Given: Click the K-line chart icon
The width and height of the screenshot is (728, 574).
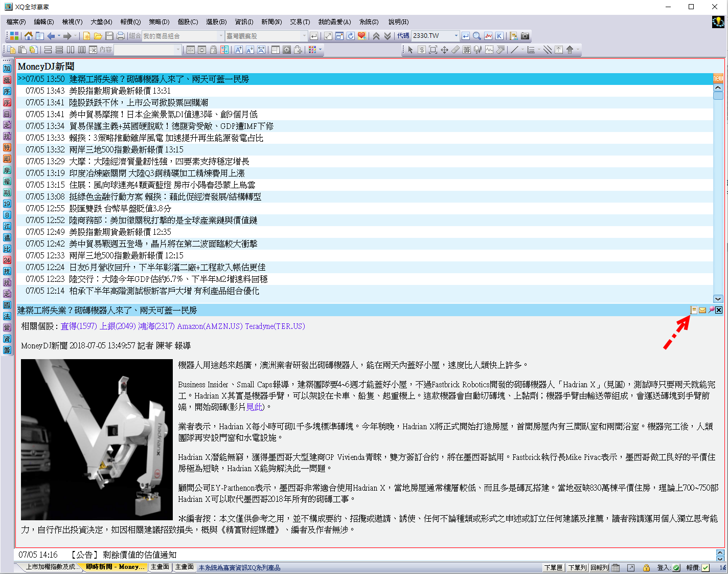Looking at the screenshot, I should pyautogui.click(x=499, y=36).
